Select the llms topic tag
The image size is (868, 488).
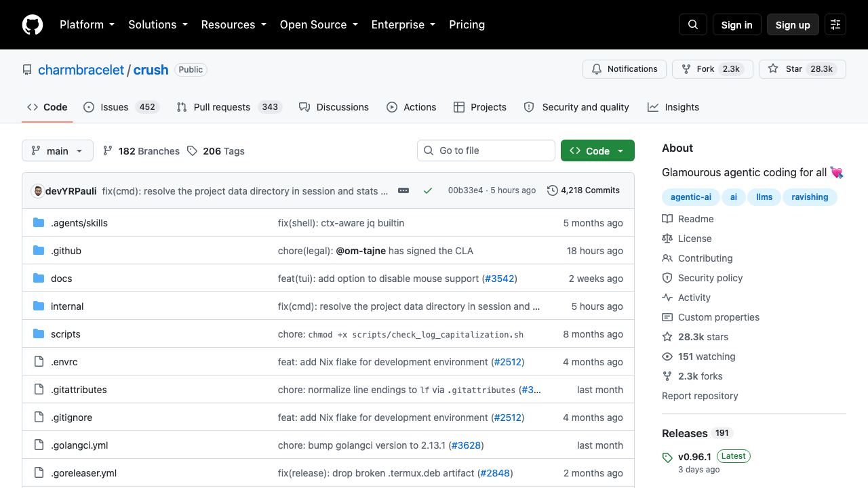pyautogui.click(x=764, y=197)
